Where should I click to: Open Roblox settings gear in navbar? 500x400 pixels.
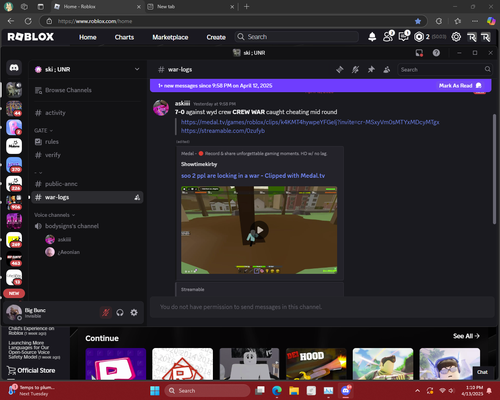[x=456, y=37]
